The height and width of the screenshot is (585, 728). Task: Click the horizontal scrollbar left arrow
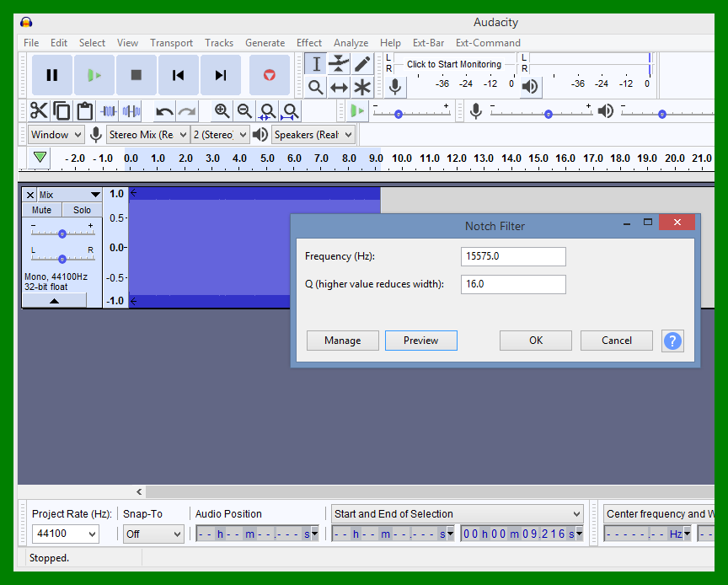139,491
